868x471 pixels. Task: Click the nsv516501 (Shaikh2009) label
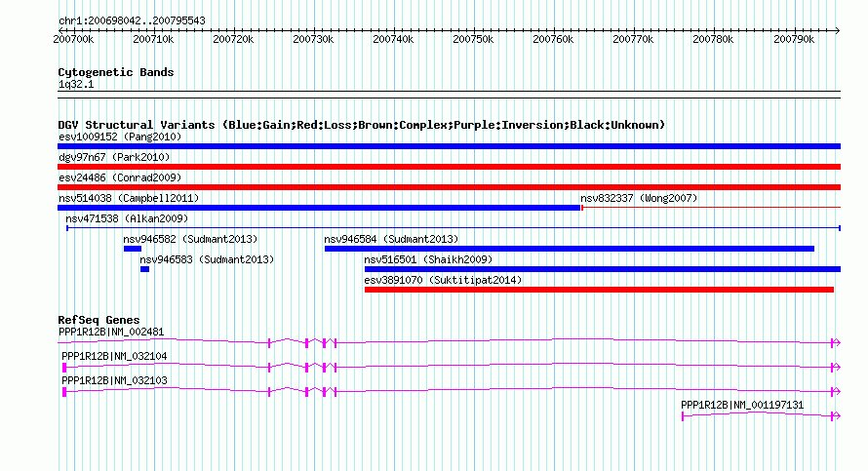pos(428,259)
